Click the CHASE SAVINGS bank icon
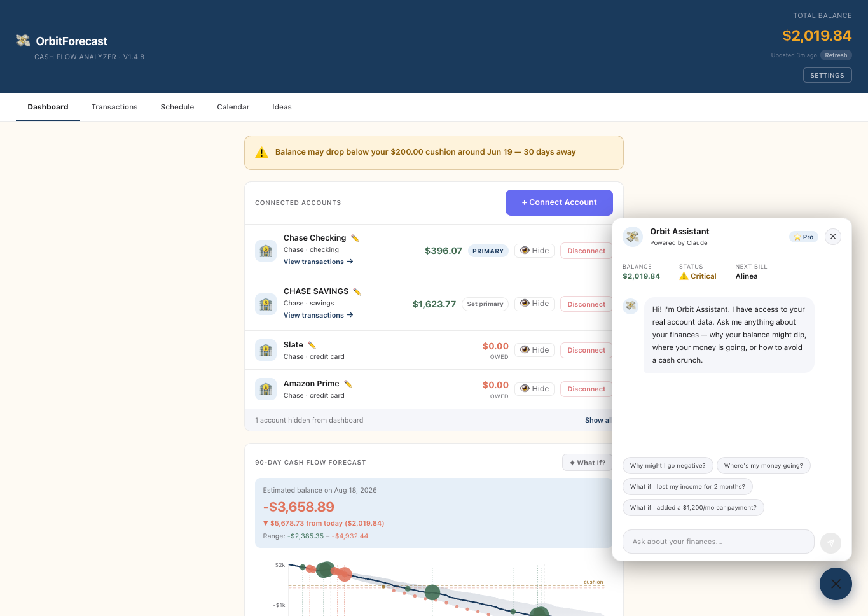This screenshot has width=868, height=616. [x=266, y=304]
